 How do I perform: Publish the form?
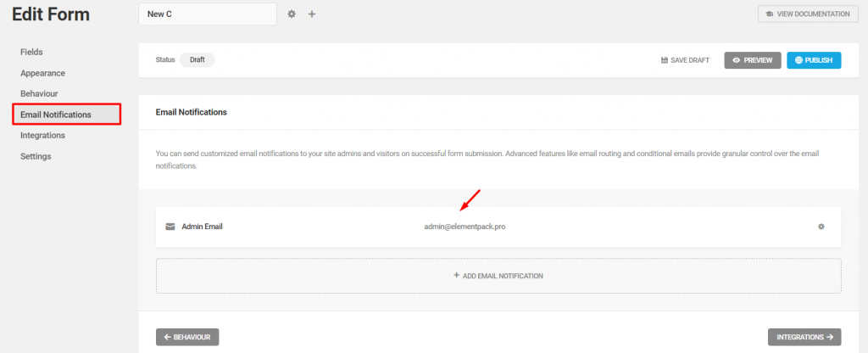[814, 60]
